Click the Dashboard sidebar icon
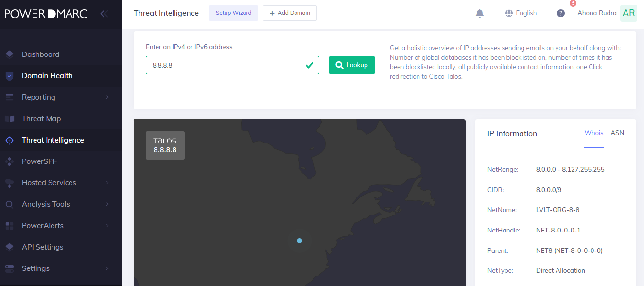 [x=9, y=54]
